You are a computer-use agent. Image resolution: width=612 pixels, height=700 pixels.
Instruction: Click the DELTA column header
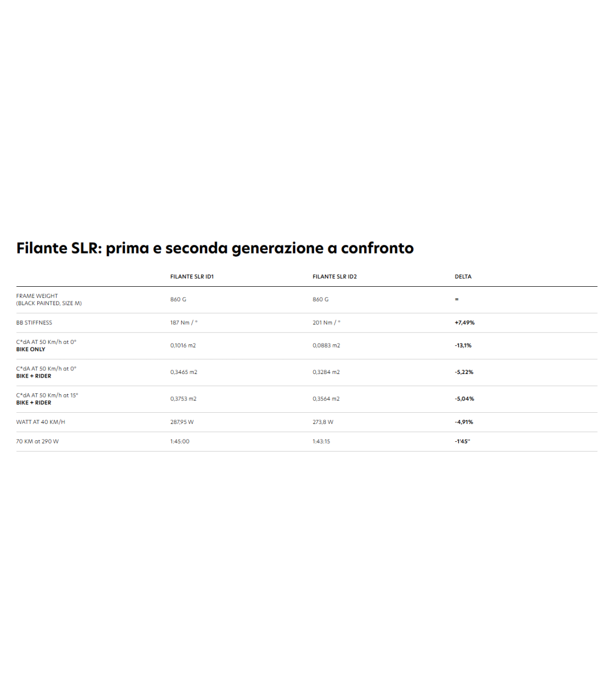tap(463, 277)
